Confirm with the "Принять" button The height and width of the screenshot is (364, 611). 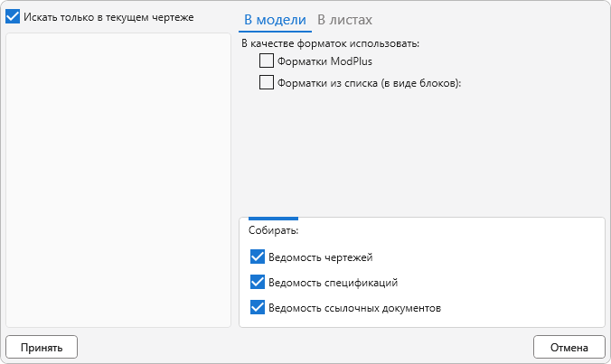[42, 347]
